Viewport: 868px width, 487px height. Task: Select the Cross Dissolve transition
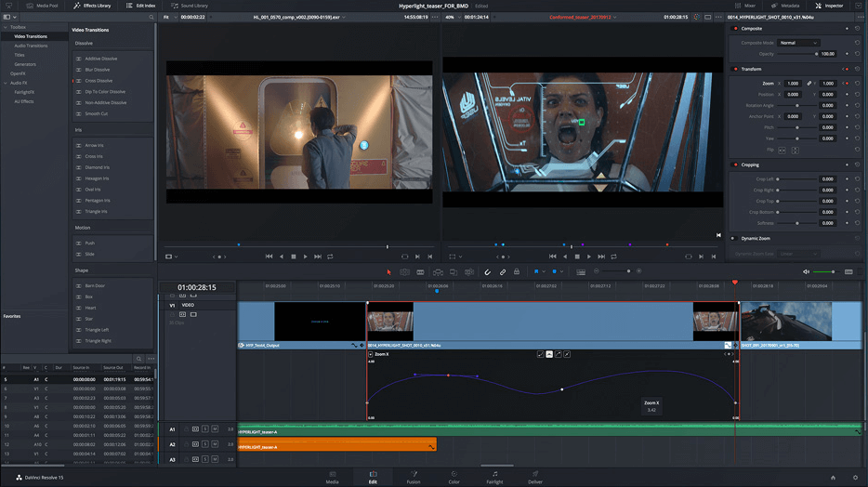click(x=99, y=81)
